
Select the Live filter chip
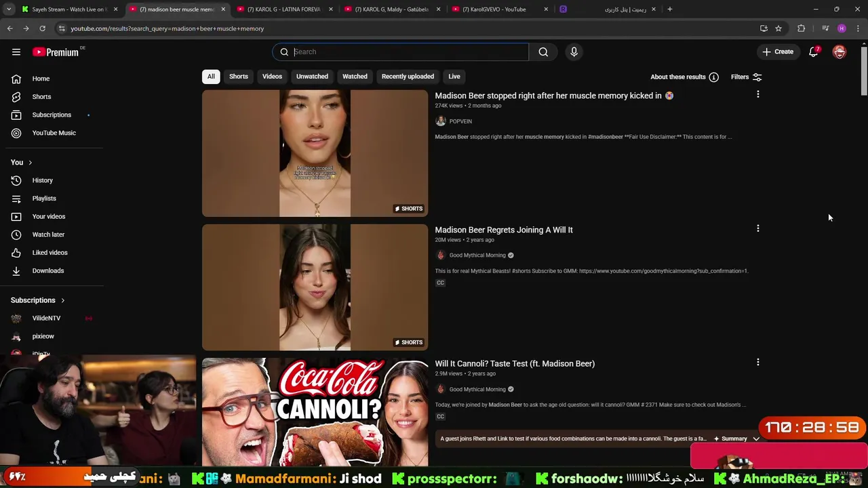[454, 77]
